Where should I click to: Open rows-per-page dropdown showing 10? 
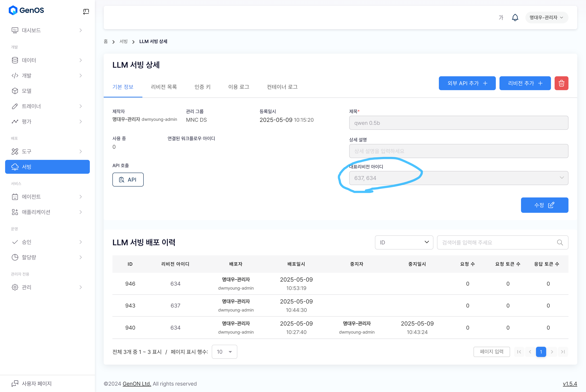(224, 352)
